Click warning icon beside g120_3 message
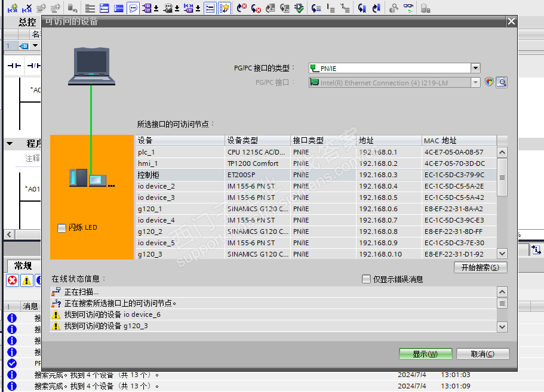544x392 pixels. coord(56,326)
